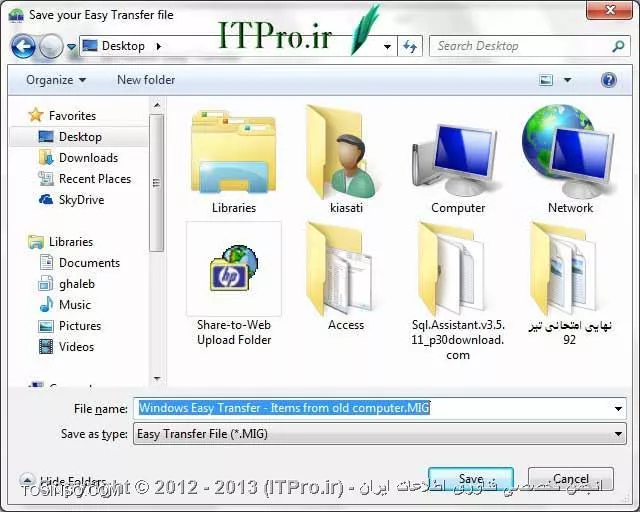640x512 pixels.
Task: Click Desktop in the address bar
Action: [123, 46]
